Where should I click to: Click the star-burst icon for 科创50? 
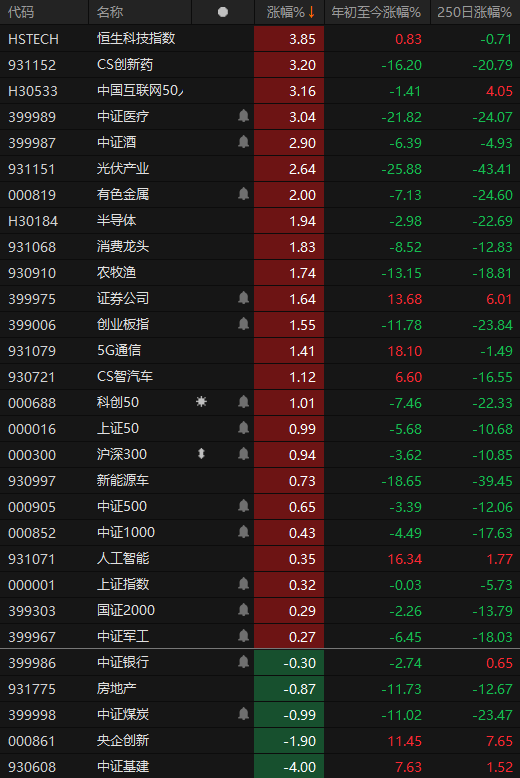(x=201, y=402)
